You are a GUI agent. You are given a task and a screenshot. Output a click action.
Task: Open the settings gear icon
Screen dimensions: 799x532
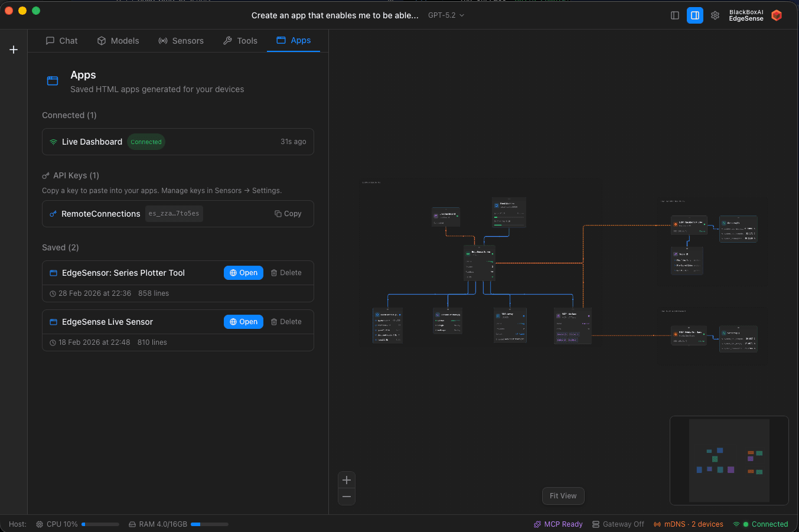[715, 15]
